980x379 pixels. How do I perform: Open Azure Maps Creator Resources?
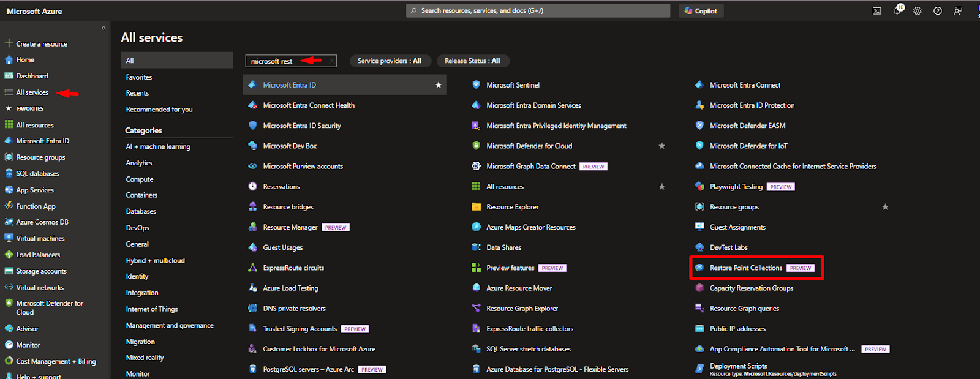tap(530, 227)
